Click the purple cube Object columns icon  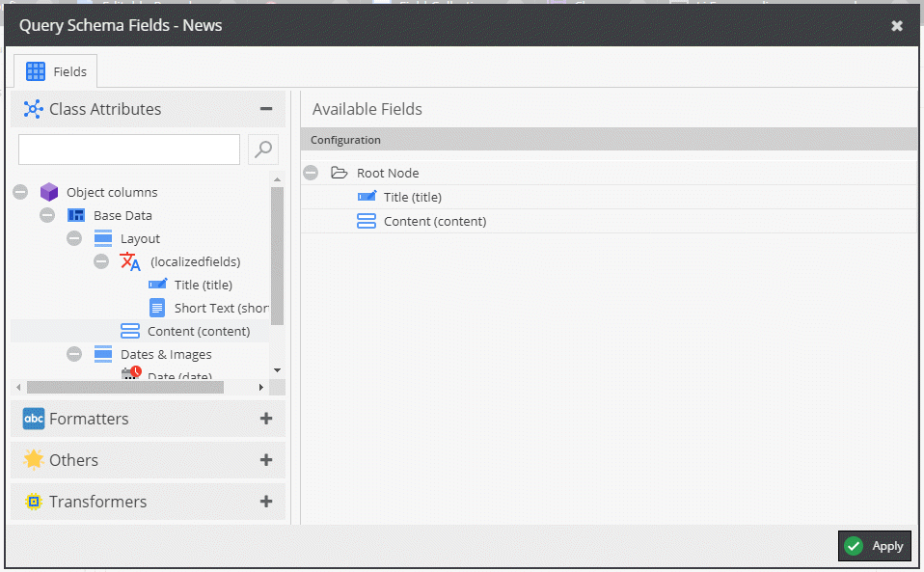(x=49, y=192)
